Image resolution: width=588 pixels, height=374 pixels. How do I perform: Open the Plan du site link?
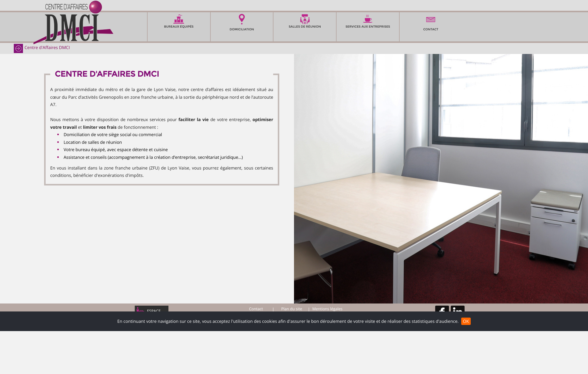pos(292,309)
